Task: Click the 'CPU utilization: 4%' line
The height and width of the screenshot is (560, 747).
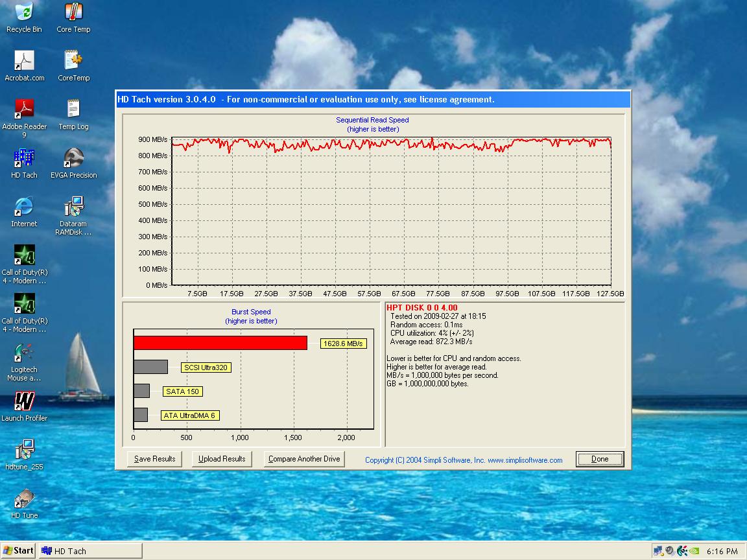Action: point(432,333)
